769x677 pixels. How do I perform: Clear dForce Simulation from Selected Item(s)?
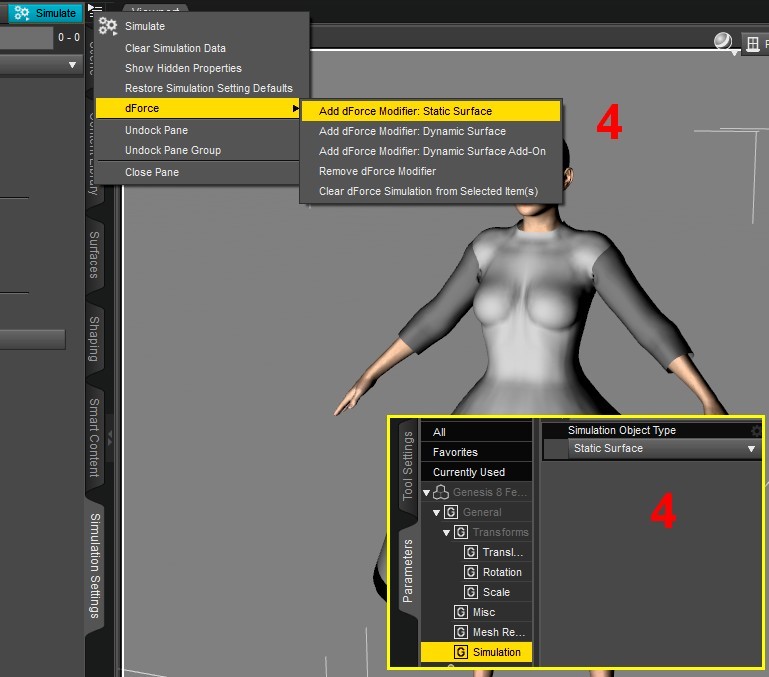pyautogui.click(x=431, y=191)
